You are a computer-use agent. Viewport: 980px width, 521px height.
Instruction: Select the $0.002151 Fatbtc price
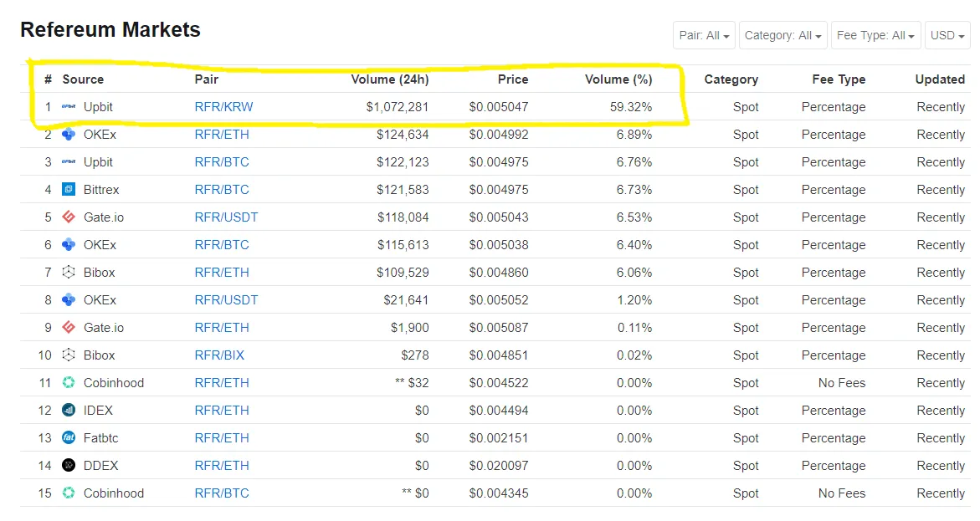click(x=499, y=438)
